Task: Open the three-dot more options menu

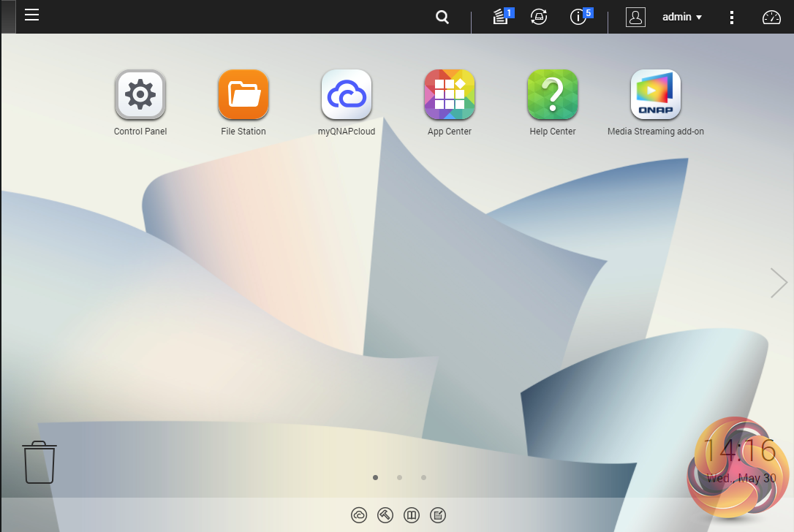Action: click(x=732, y=18)
